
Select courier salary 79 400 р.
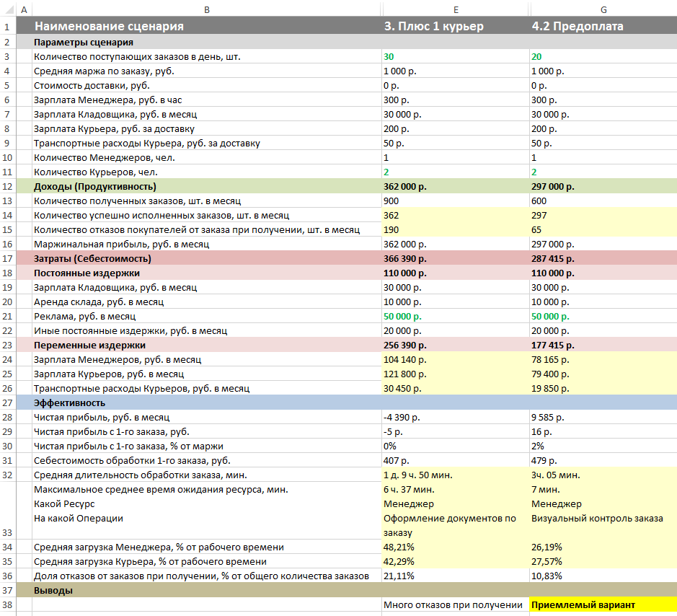tap(550, 374)
